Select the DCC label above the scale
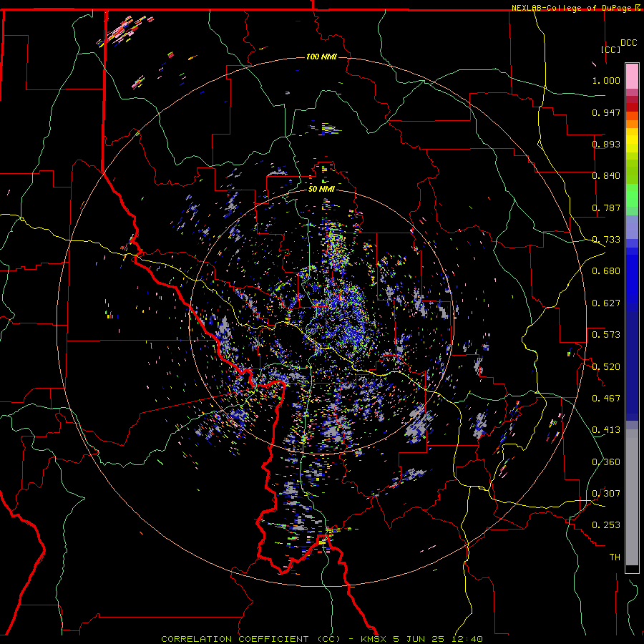 tap(628, 43)
